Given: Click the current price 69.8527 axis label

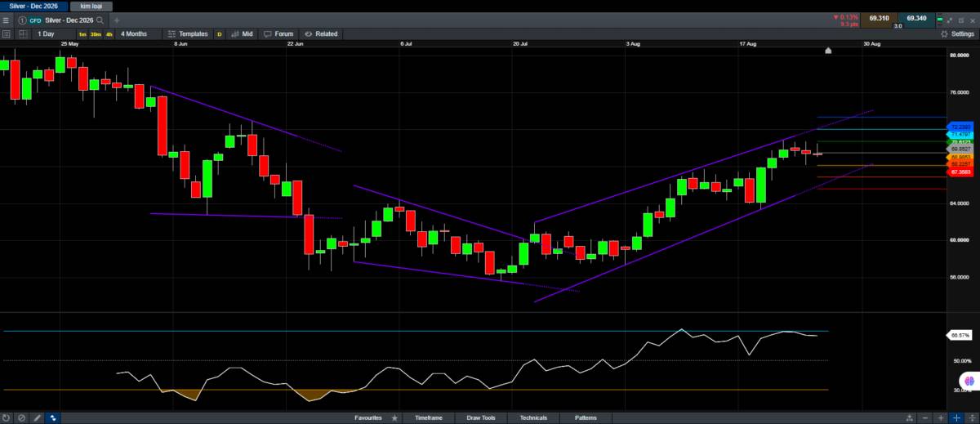Looking at the screenshot, I should [960, 150].
